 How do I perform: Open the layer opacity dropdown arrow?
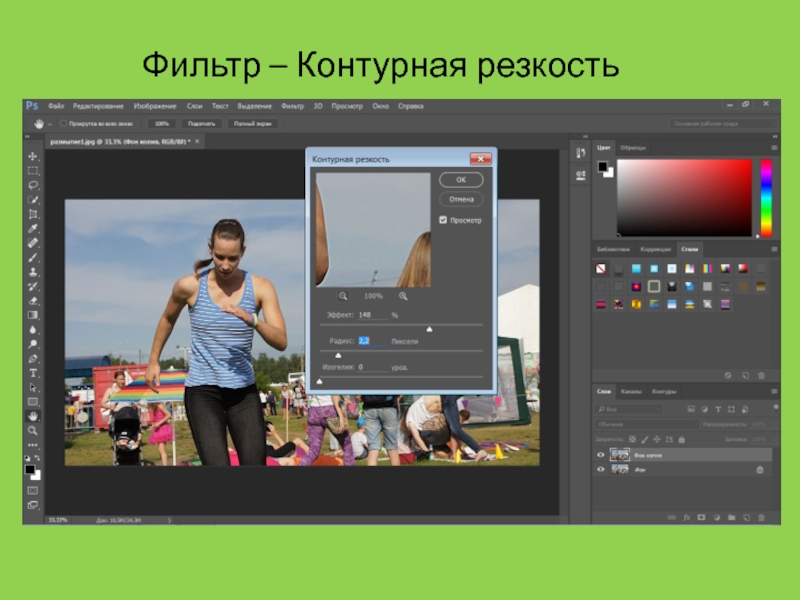776,424
